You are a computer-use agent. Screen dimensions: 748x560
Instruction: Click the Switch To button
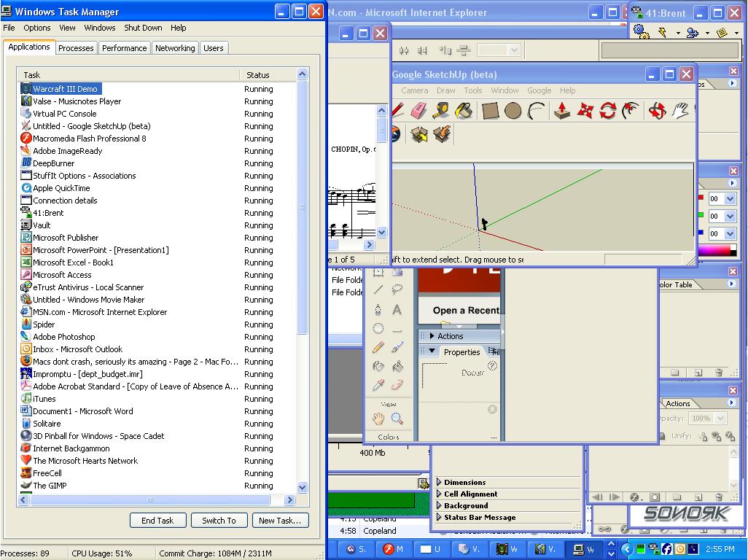click(x=219, y=521)
